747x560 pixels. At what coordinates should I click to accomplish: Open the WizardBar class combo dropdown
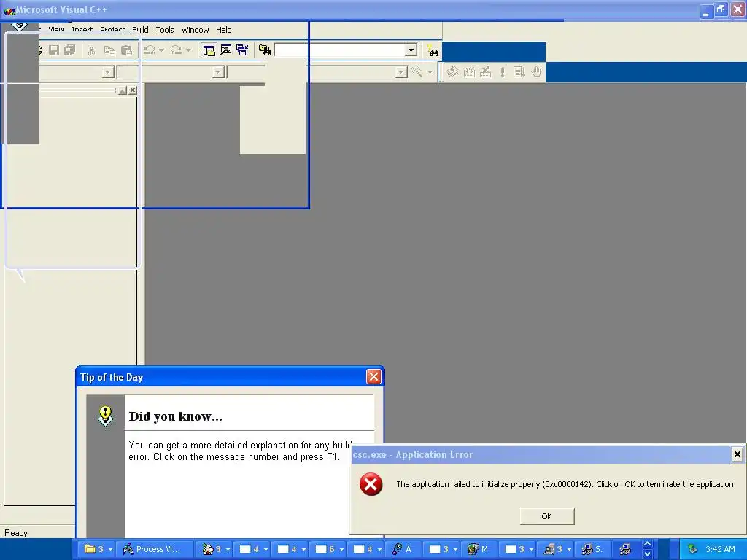click(x=108, y=72)
